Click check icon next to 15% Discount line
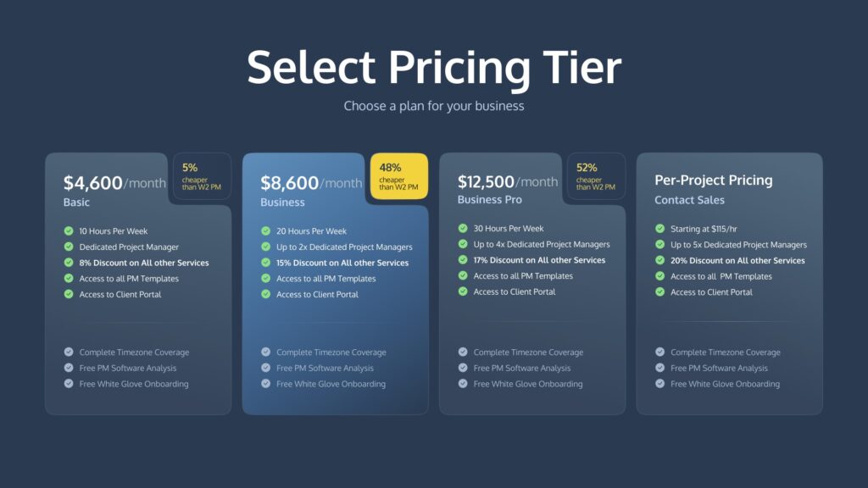This screenshot has width=868, height=488. pyautogui.click(x=265, y=263)
